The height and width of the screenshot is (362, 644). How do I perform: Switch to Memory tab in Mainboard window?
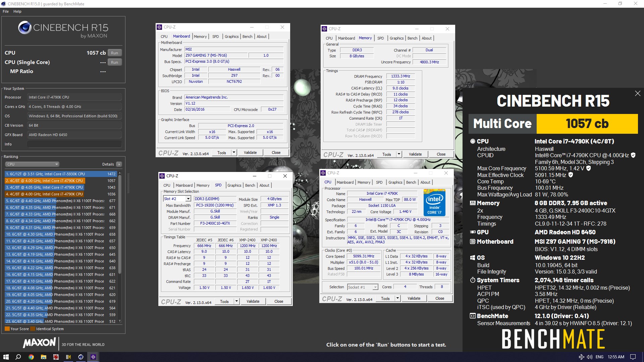point(200,37)
